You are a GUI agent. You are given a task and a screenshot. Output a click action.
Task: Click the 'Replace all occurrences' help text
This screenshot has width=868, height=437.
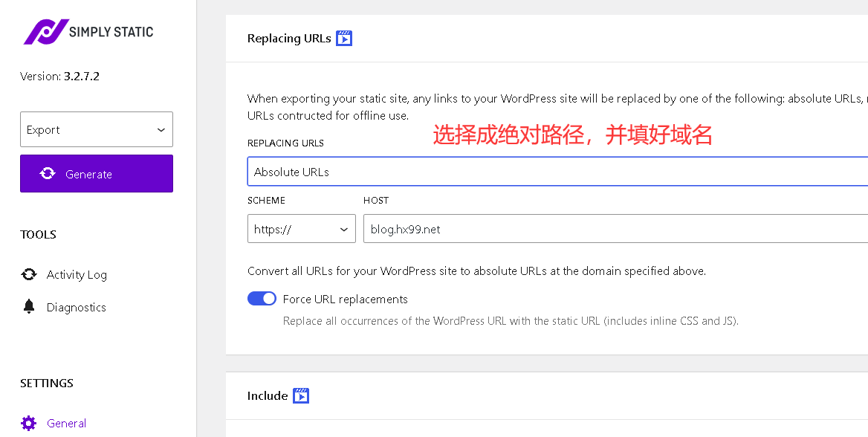pos(511,320)
